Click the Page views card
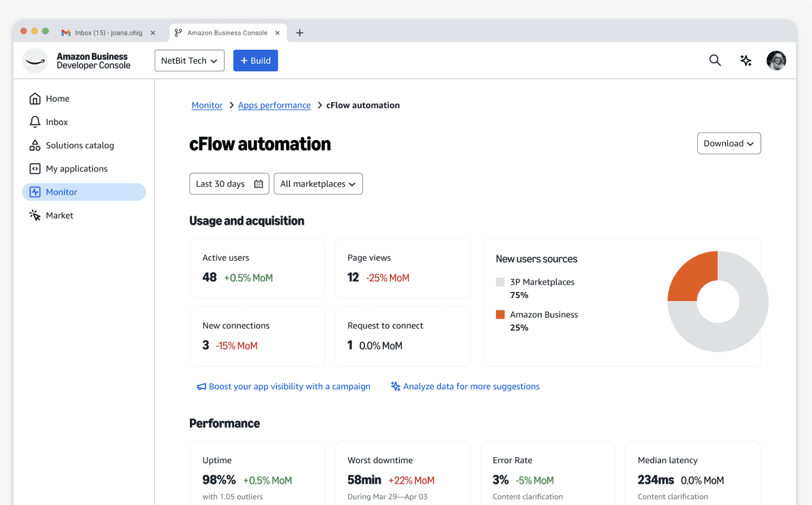 (x=402, y=269)
